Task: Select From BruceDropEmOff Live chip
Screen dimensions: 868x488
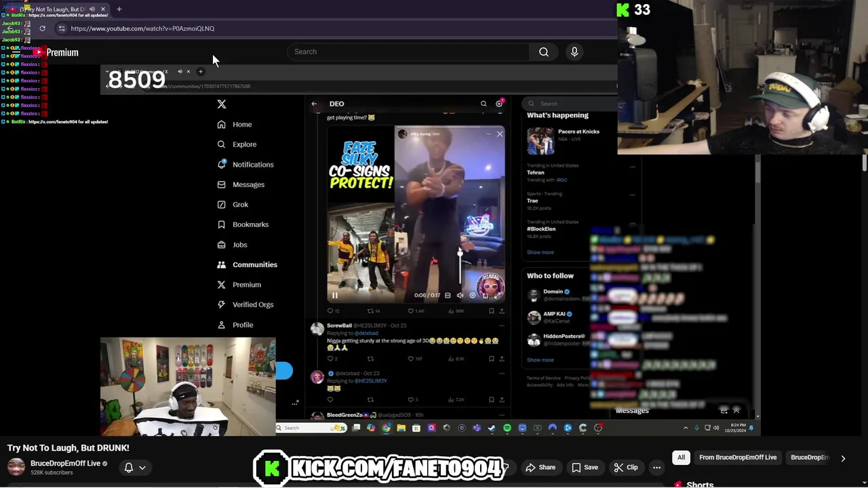Action: [x=738, y=457]
